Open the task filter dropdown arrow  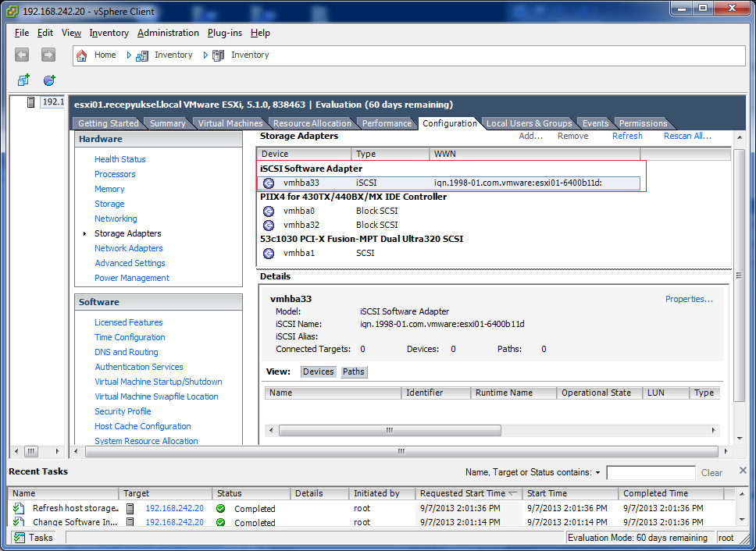coord(598,473)
